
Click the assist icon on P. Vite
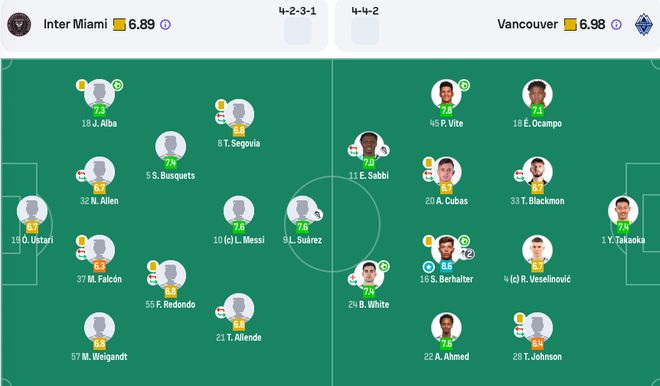(464, 85)
